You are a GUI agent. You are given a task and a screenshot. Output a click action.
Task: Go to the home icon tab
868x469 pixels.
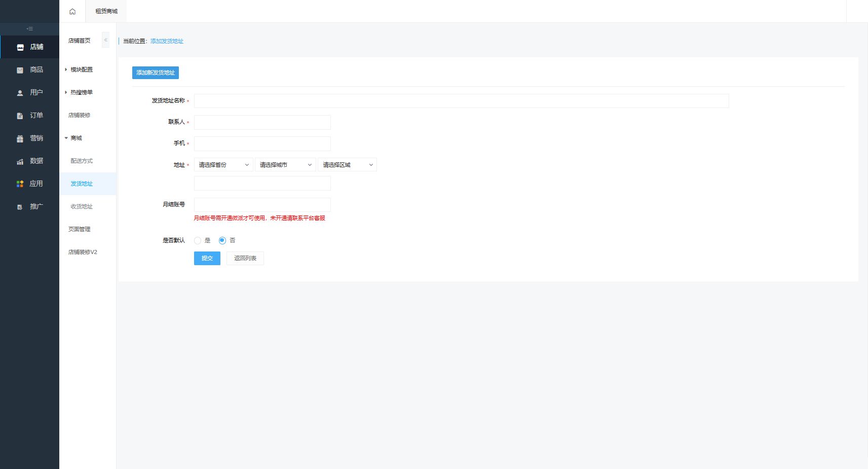(72, 11)
